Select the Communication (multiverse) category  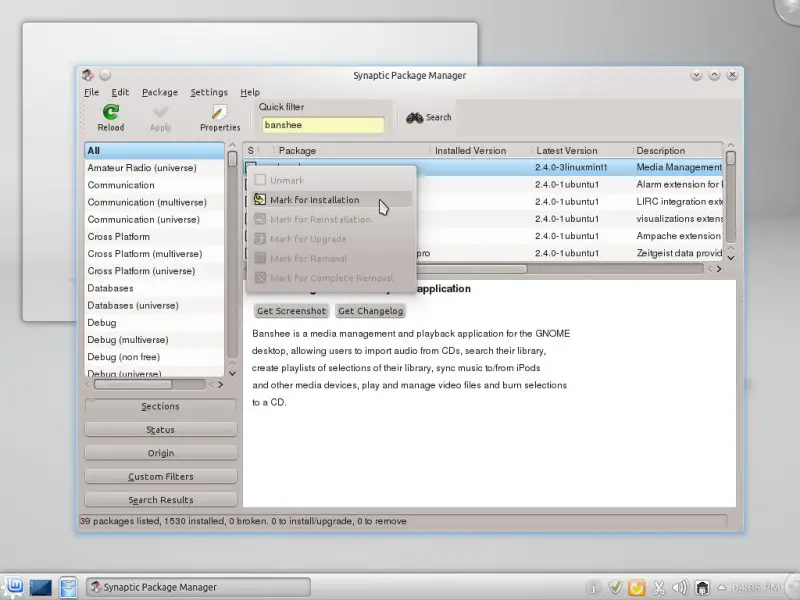click(154, 202)
